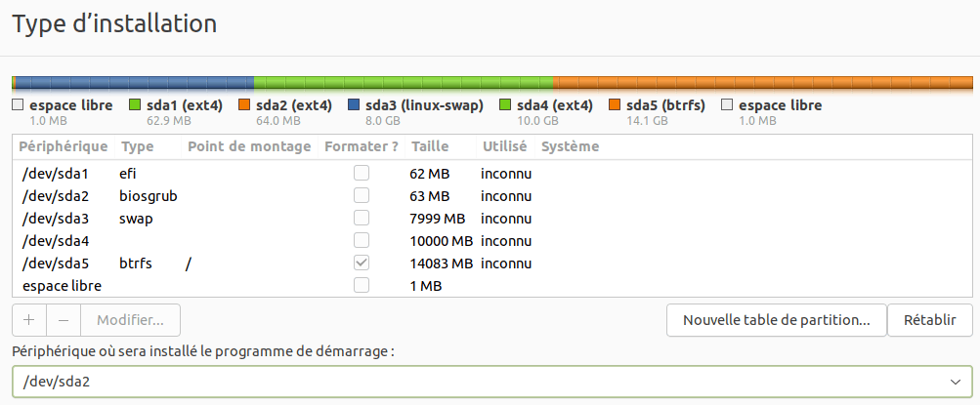Click Point de montage column header
The width and height of the screenshot is (980, 405).
click(249, 146)
